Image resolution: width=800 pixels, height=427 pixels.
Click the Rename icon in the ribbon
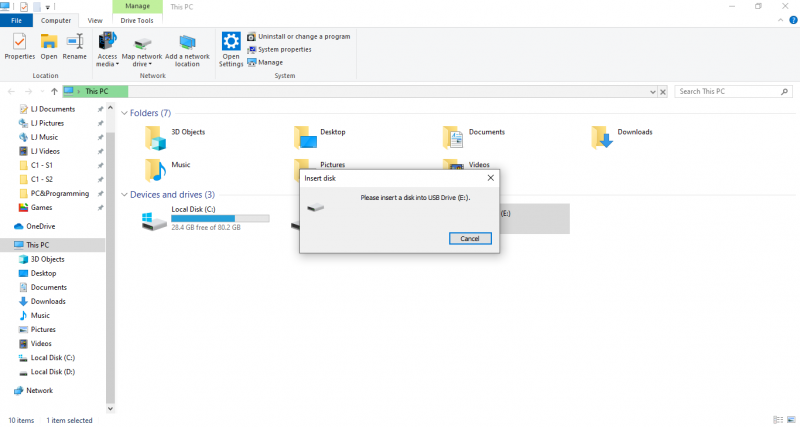74,43
